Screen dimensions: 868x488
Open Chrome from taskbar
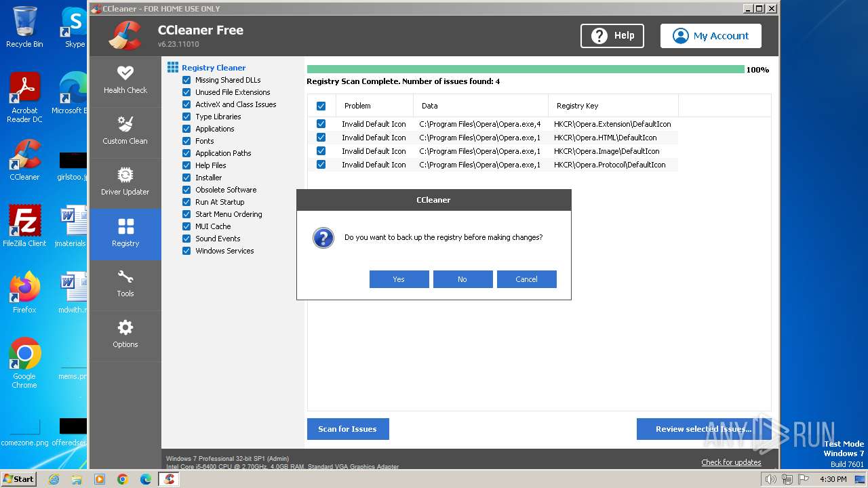[123, 479]
